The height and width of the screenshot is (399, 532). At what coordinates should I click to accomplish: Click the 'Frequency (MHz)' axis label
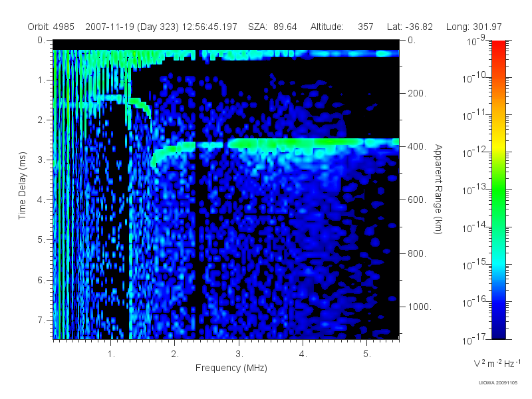231,368
